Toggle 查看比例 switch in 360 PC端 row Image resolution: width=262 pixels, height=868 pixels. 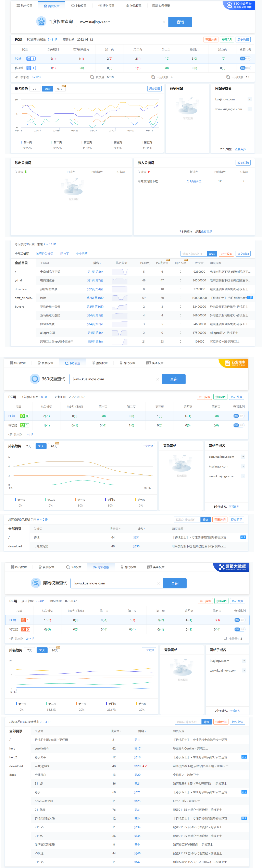238,416
